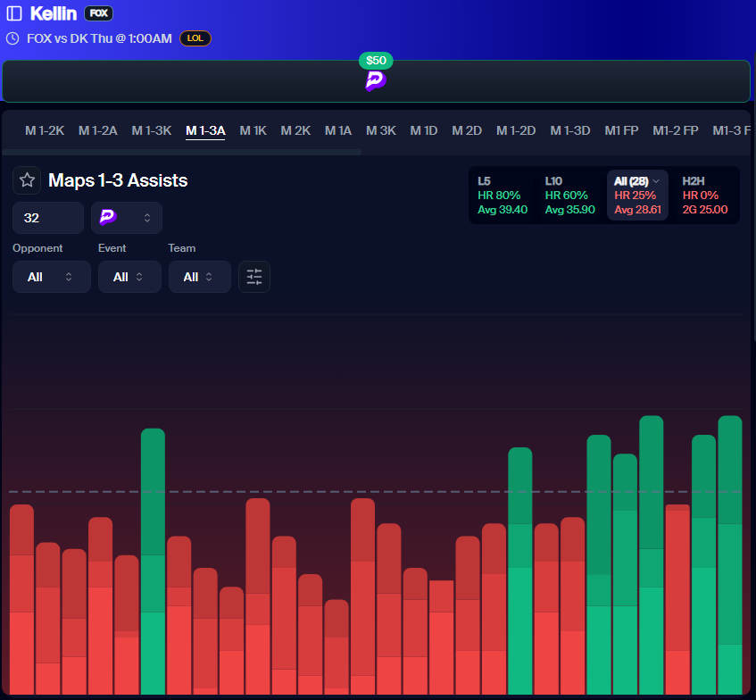
Task: Click the horizontal tab scrollbar
Action: pos(182,153)
